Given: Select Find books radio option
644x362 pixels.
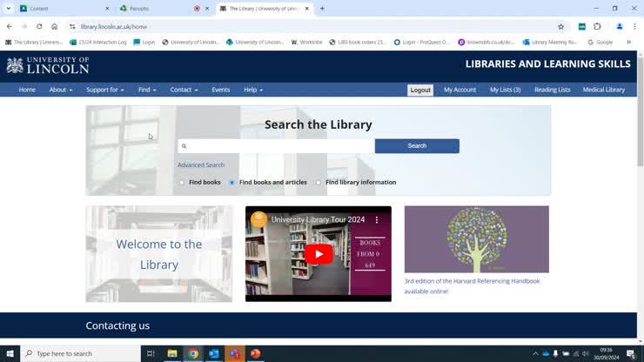Looking at the screenshot, I should [182, 183].
